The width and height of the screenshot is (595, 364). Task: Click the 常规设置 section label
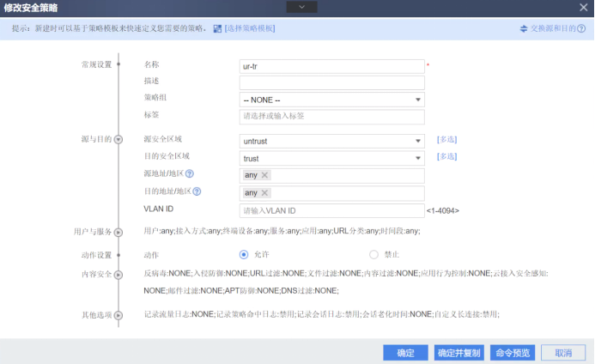pos(97,64)
